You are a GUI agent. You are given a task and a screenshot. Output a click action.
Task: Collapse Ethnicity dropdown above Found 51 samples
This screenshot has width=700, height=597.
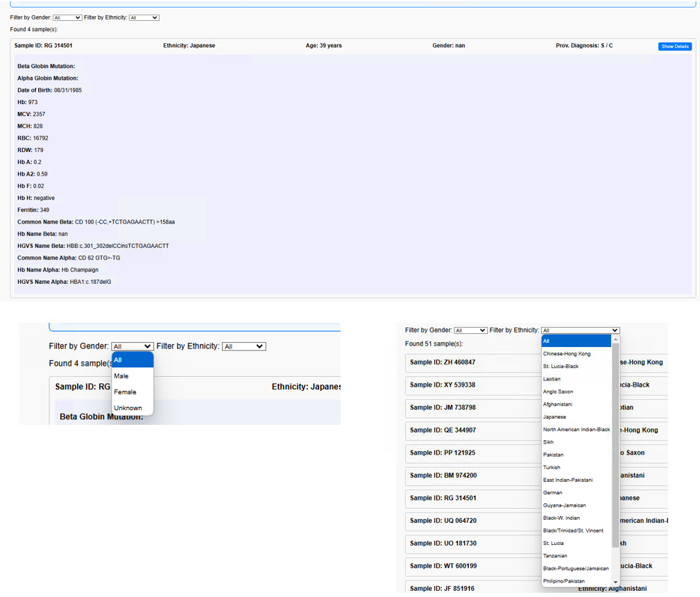(x=580, y=330)
